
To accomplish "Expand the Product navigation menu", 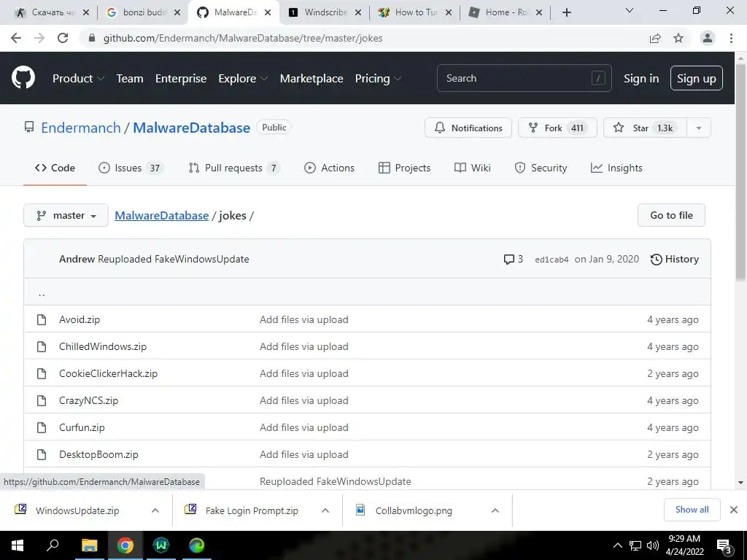I will click(x=78, y=79).
